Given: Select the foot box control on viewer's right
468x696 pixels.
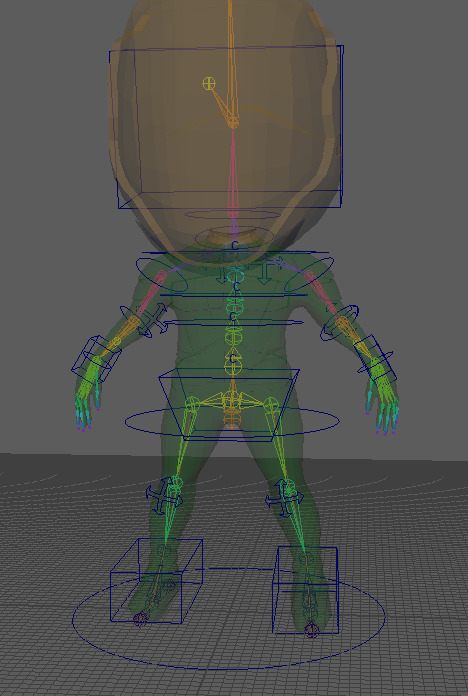Looking at the screenshot, I should (x=305, y=590).
